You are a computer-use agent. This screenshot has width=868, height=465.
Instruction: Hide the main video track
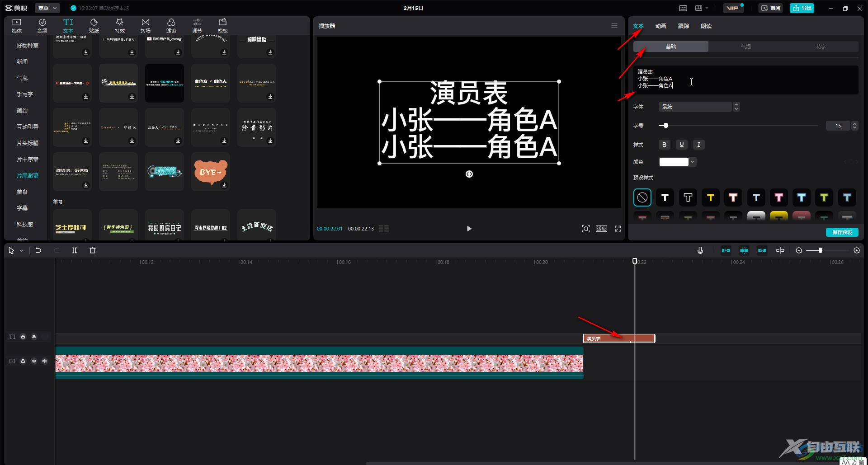[x=34, y=361]
